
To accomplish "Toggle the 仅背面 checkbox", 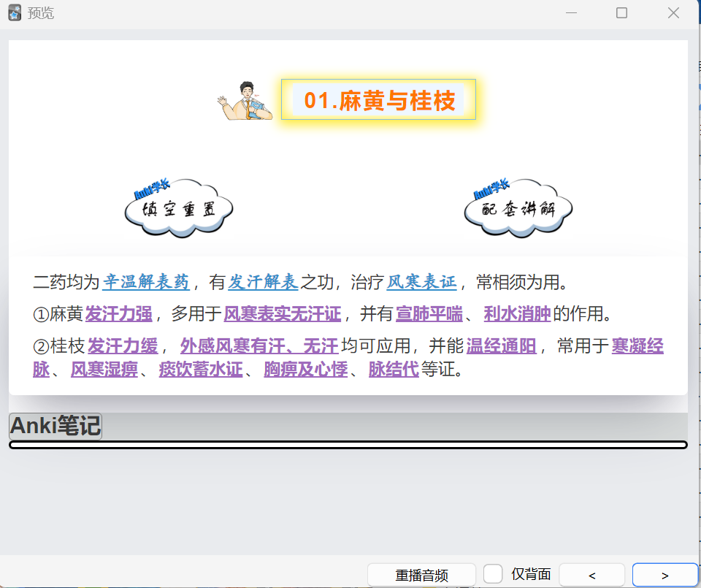I will (493, 573).
